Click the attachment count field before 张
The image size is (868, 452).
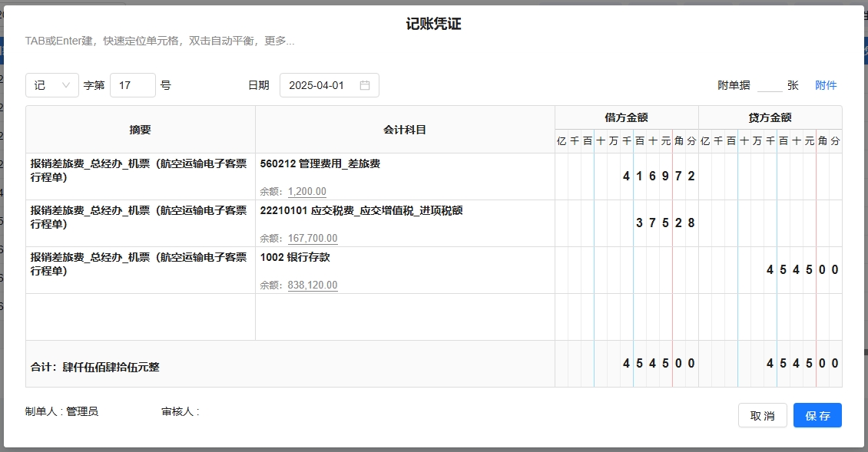769,85
